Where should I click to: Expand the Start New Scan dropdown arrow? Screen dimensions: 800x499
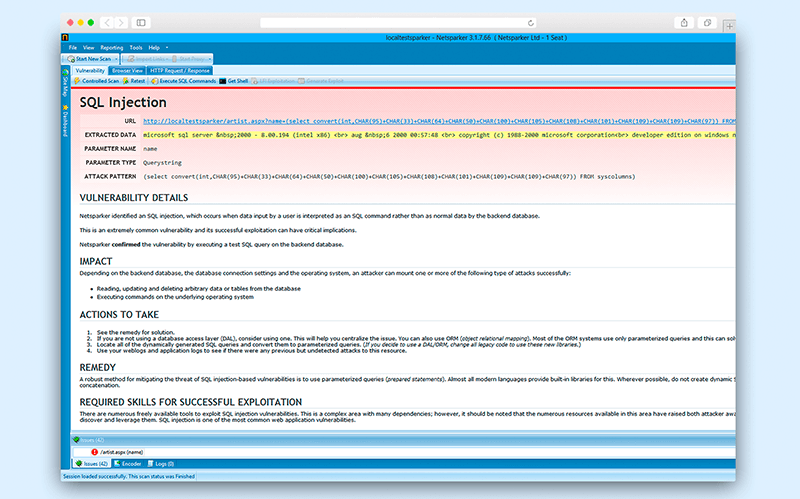click(116, 59)
